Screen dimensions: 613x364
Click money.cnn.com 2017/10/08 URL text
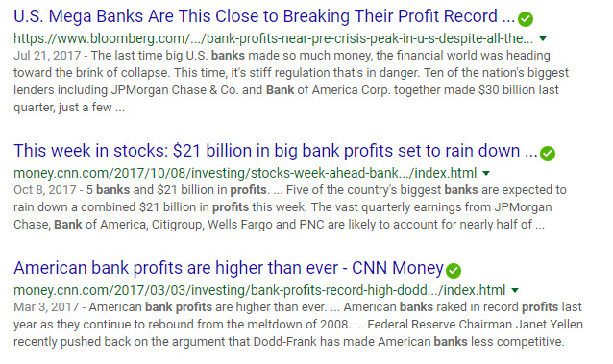pyautogui.click(x=245, y=173)
